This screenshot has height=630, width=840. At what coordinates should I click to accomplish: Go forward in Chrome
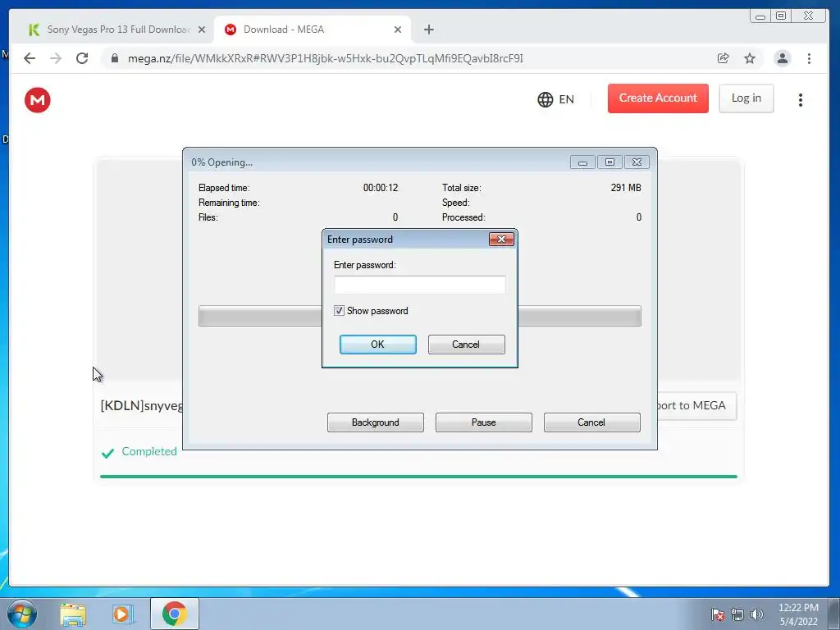click(x=56, y=58)
